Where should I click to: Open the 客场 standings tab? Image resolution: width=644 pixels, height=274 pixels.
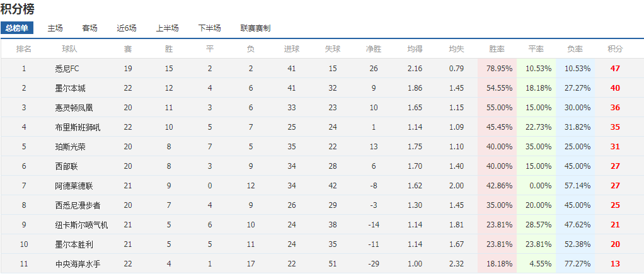tap(90, 28)
